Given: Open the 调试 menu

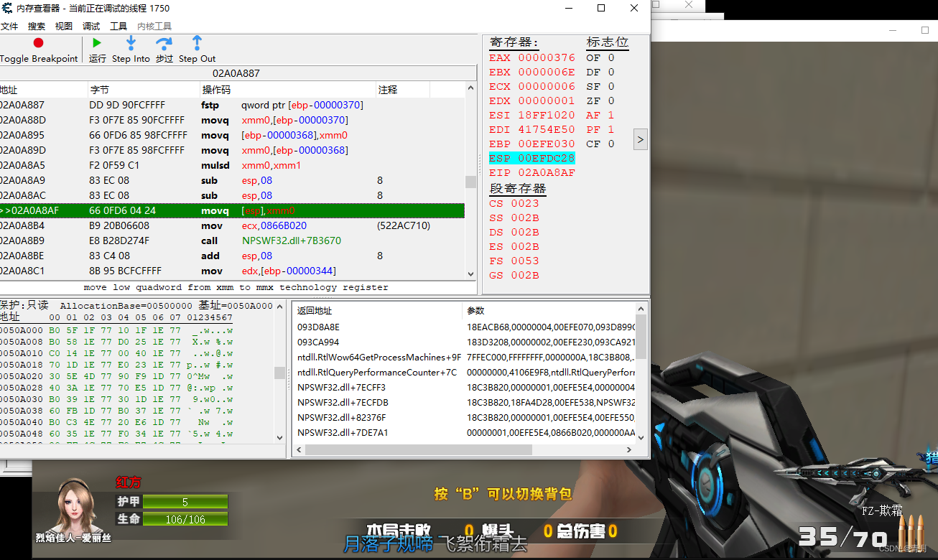Looking at the screenshot, I should point(91,26).
